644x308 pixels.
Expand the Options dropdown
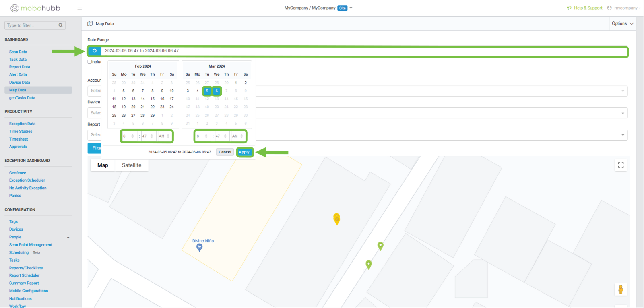pyautogui.click(x=622, y=24)
